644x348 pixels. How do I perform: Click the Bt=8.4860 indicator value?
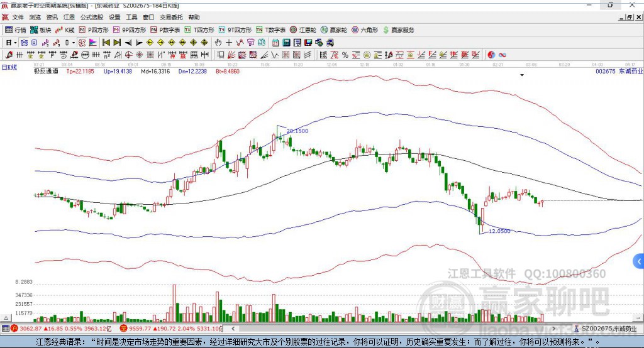pyautogui.click(x=228, y=71)
